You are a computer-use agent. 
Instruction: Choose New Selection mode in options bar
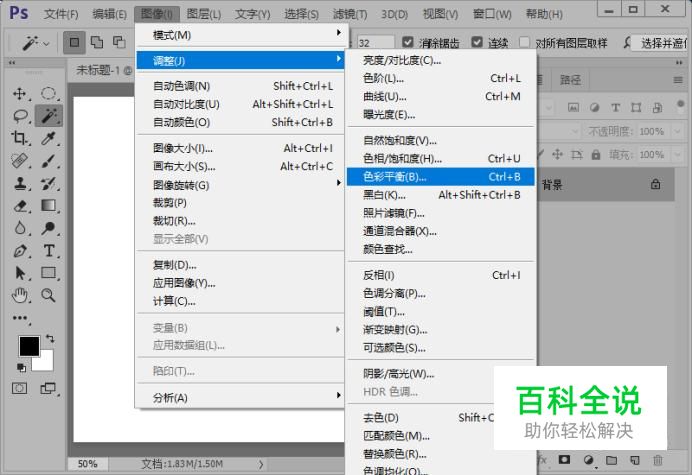coord(74,42)
